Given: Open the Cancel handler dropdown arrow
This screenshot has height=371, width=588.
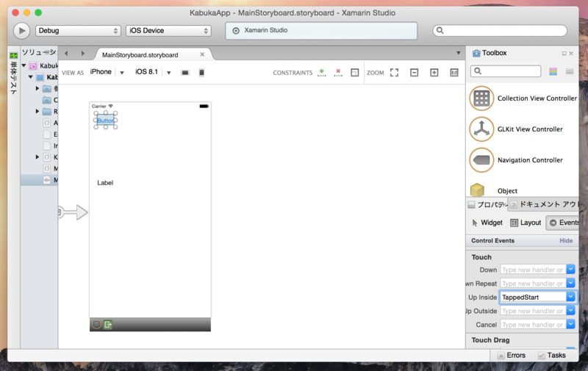Looking at the screenshot, I should click(x=570, y=324).
